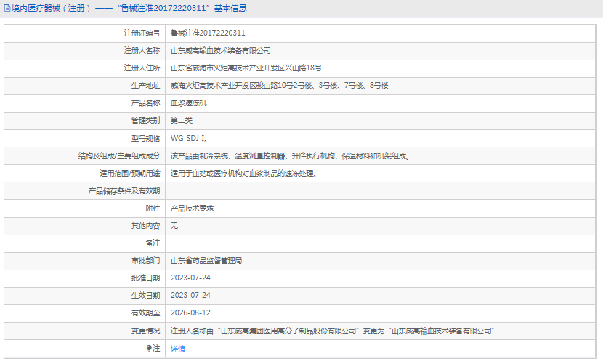Image resolution: width=603 pixels, height=364 pixels.
Task: Click the 批准日期 label
Action: (x=145, y=278)
